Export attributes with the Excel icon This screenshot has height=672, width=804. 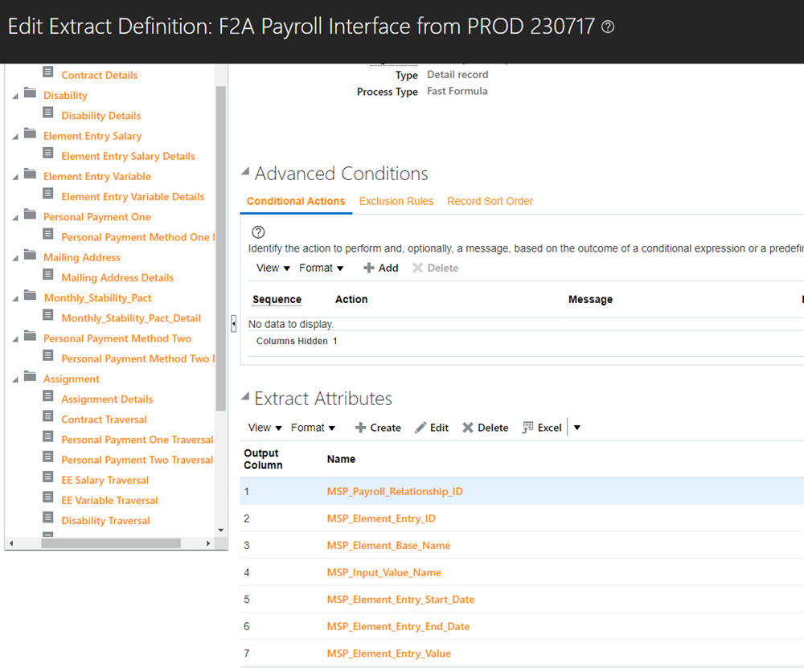[x=527, y=428]
